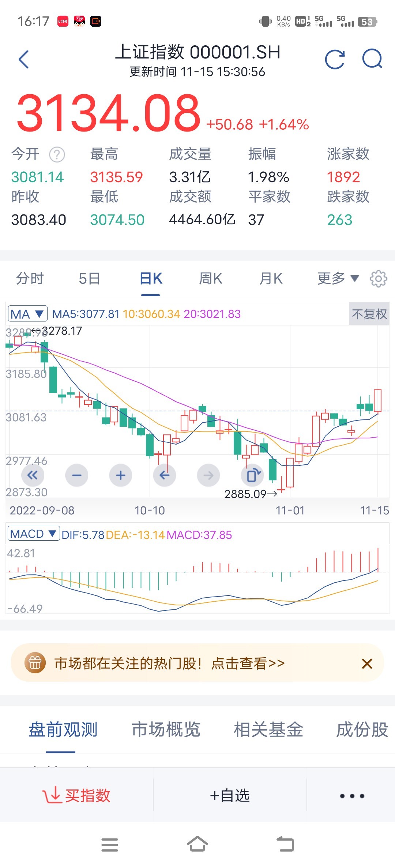Viewport: 395px width, 868px height.
Task: Open the 更多 period dropdown
Action: 338,279
